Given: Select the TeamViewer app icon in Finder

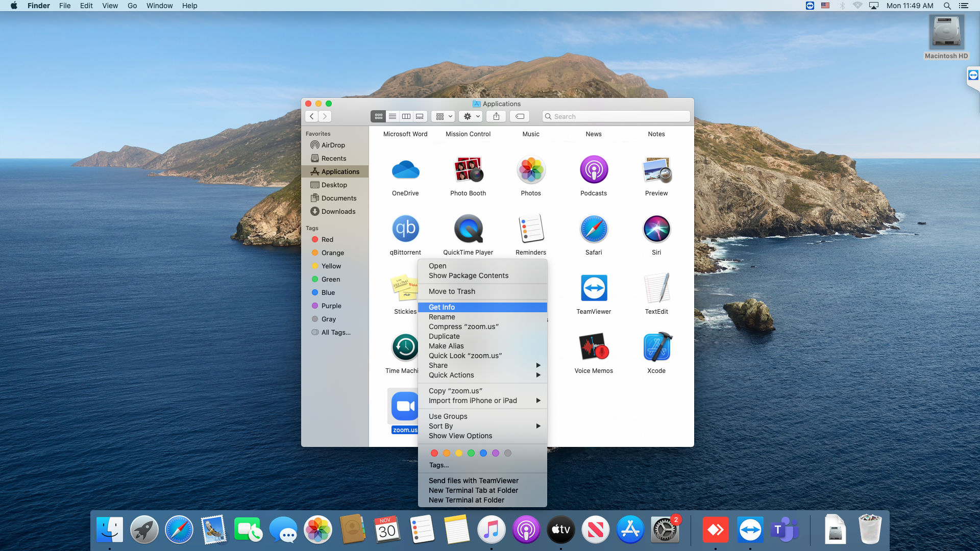Looking at the screenshot, I should pos(594,289).
